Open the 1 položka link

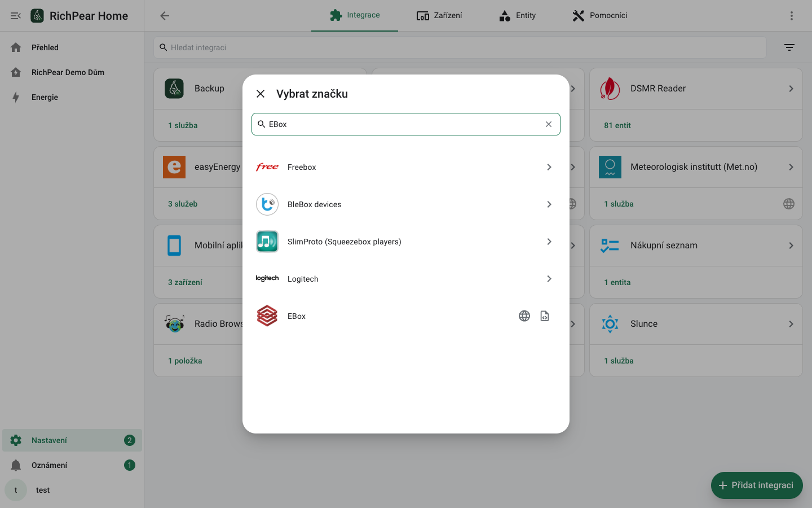point(185,361)
